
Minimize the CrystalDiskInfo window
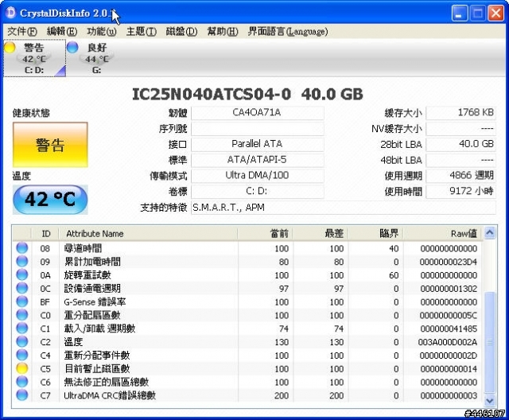click(x=459, y=14)
